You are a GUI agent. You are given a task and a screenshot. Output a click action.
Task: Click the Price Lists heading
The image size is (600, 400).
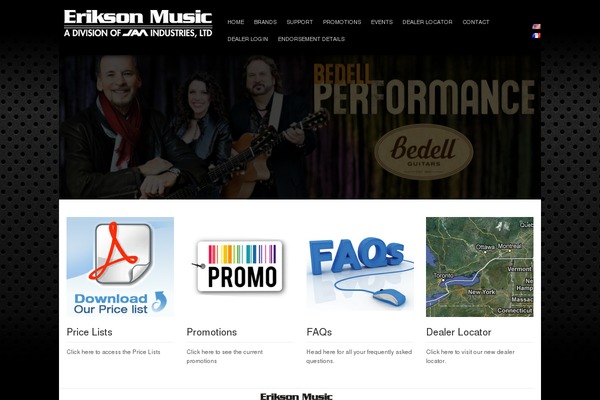click(90, 332)
